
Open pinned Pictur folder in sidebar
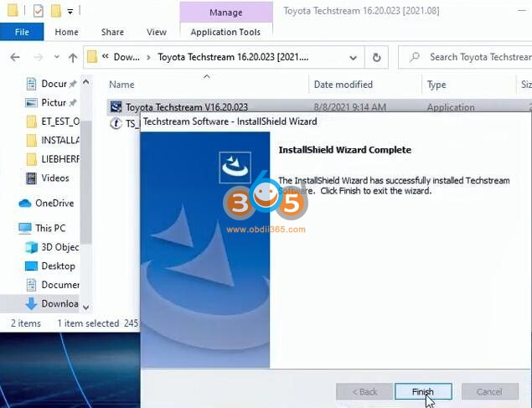point(54,102)
